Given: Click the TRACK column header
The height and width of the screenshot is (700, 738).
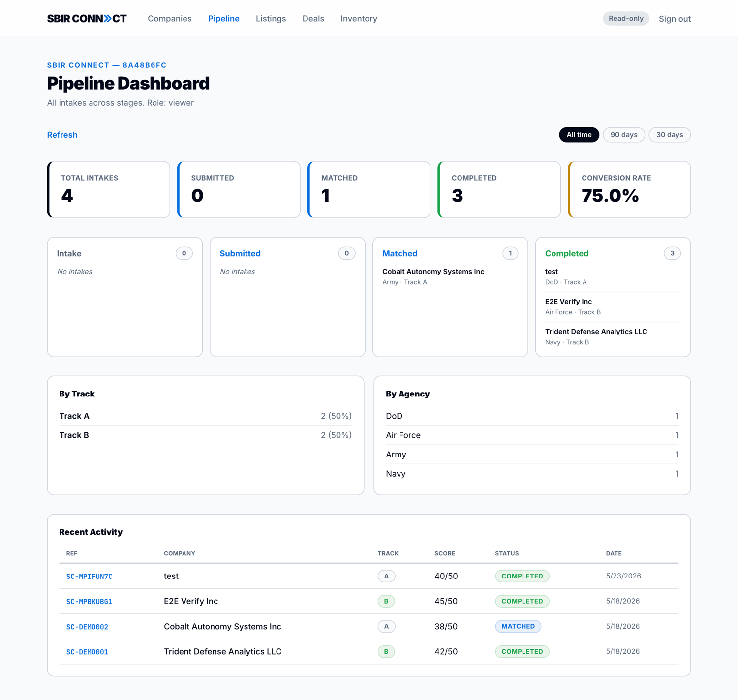Looking at the screenshot, I should coord(388,553).
